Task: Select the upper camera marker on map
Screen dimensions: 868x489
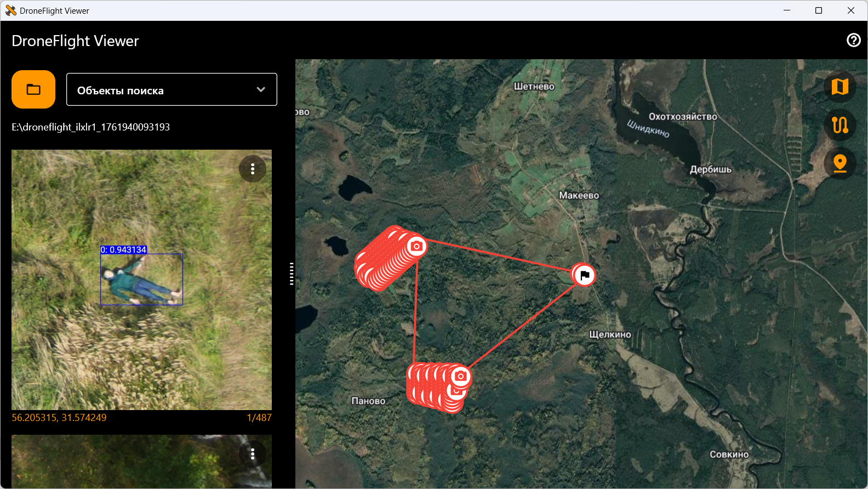Action: coord(416,246)
